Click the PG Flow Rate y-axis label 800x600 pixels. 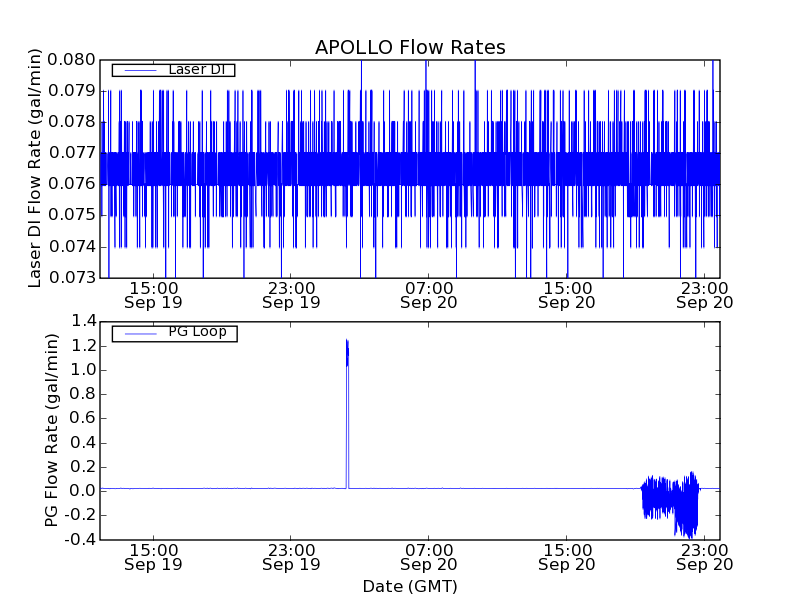pos(52,430)
